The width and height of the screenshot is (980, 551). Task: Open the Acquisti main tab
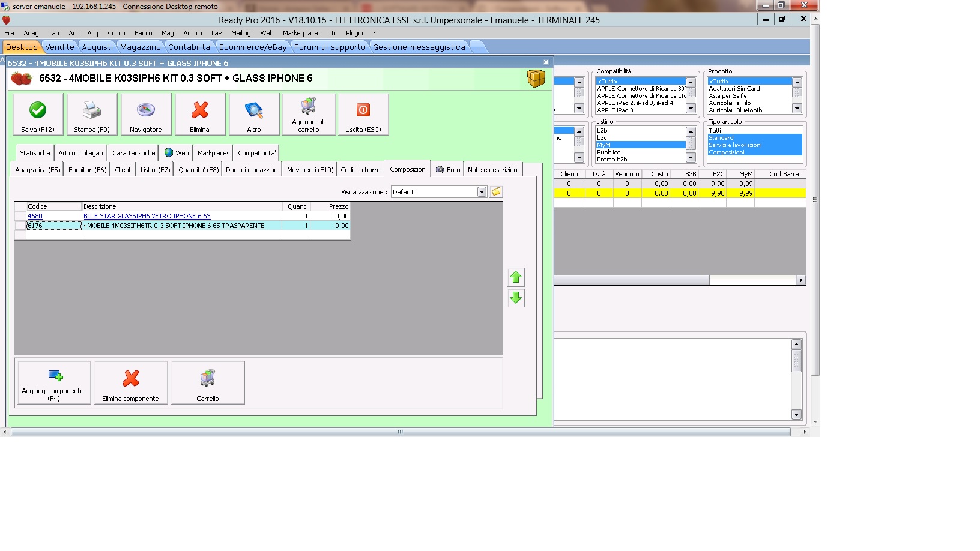[x=97, y=47]
